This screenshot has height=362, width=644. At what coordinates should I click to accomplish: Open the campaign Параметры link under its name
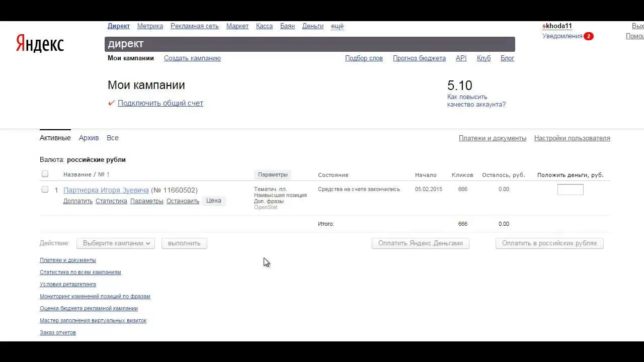tap(147, 201)
